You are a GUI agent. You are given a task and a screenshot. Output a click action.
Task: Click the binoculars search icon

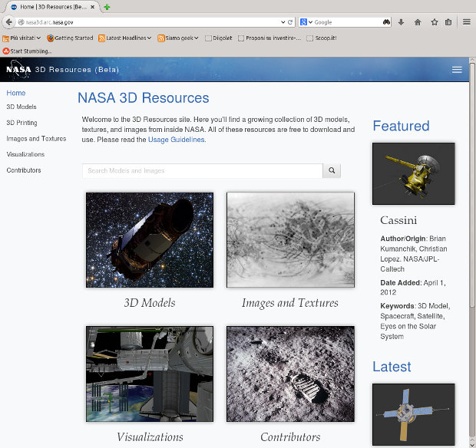(386, 22)
